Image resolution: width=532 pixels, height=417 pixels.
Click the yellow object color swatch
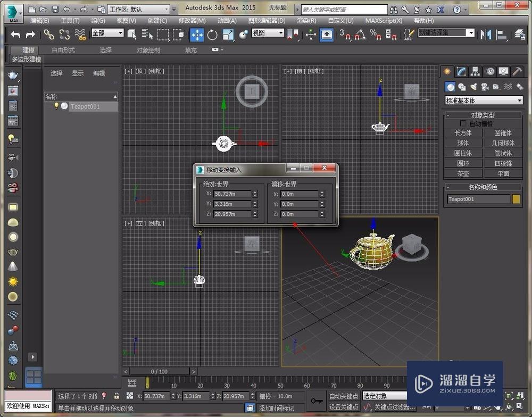point(516,199)
